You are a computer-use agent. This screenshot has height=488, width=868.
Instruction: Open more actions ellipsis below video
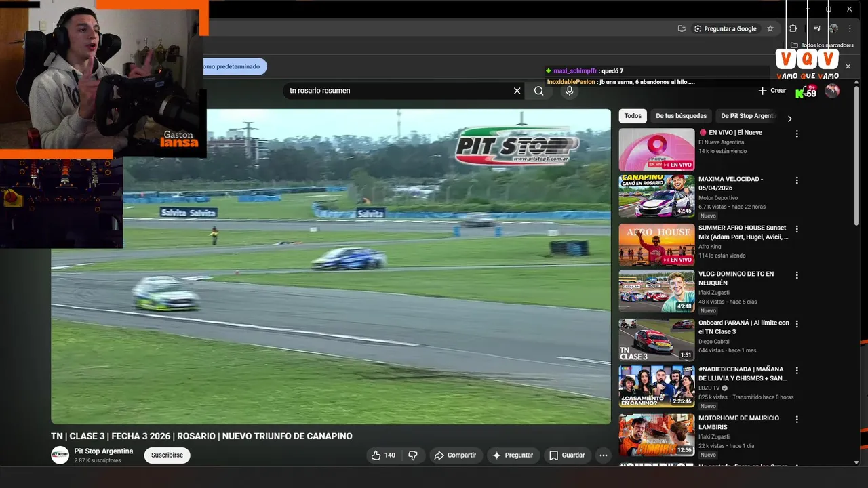(x=604, y=455)
